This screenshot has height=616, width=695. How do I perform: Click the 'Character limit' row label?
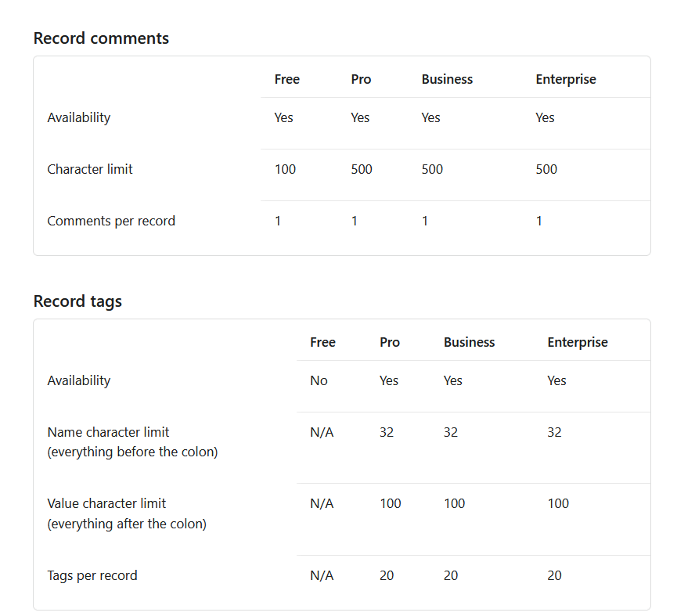point(90,169)
